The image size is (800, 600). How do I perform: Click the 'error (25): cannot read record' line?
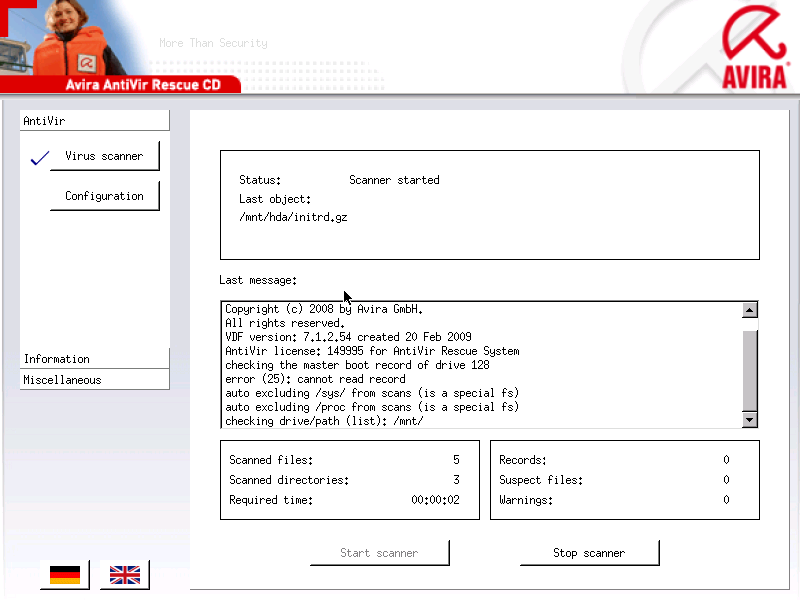point(315,379)
